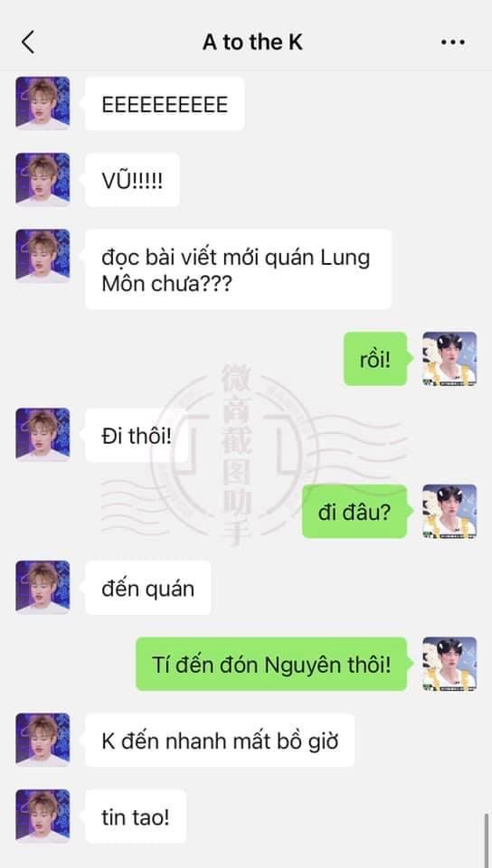Select the 'đến quán' message bubble
Viewport: 492px width, 868px height.
coord(147,588)
